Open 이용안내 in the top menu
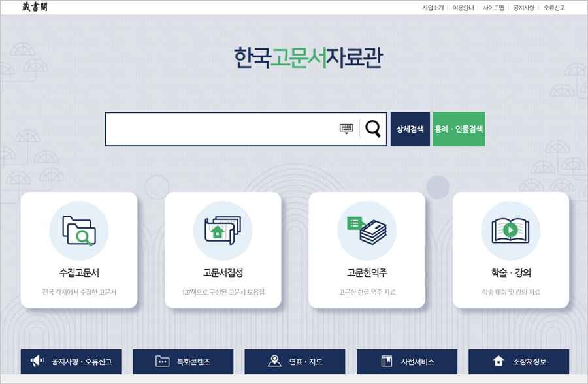The image size is (588, 384). [x=463, y=8]
